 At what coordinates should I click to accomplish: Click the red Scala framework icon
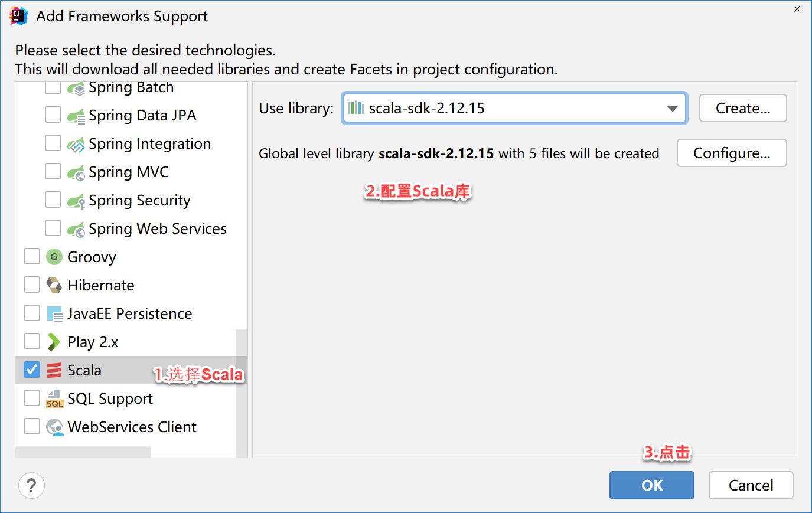[54, 370]
